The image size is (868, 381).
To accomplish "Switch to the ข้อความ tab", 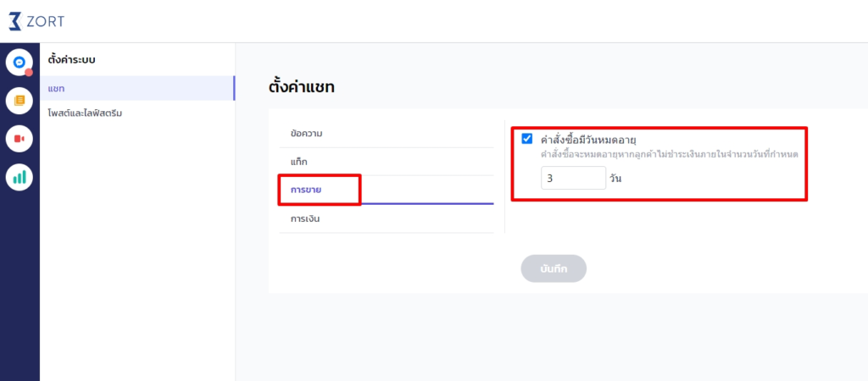I will coord(306,133).
